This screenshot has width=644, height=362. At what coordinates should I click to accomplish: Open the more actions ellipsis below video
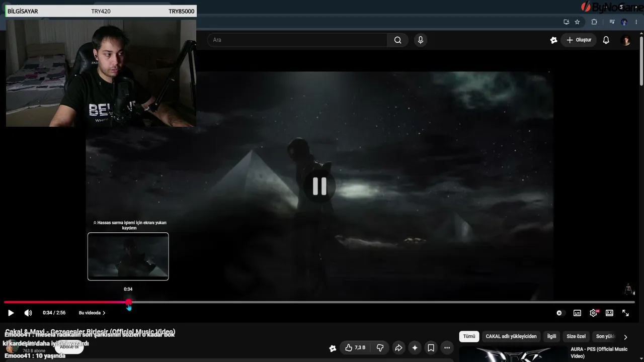point(447,348)
